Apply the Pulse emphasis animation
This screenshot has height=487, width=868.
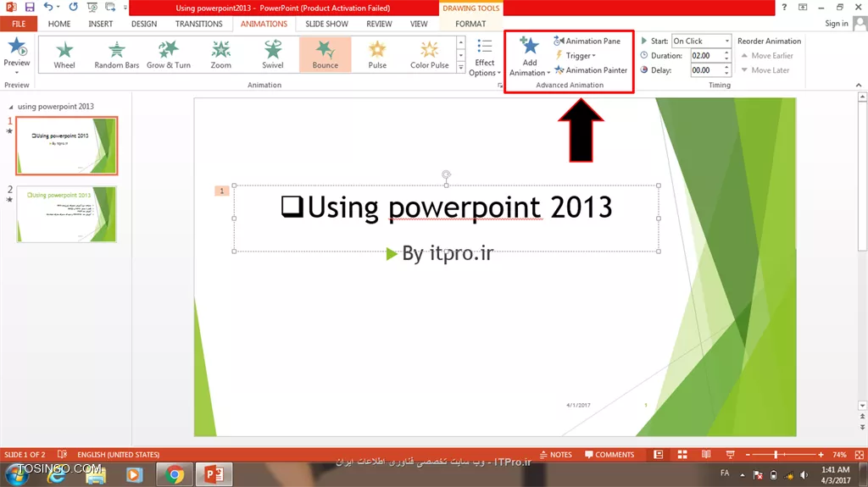[377, 55]
